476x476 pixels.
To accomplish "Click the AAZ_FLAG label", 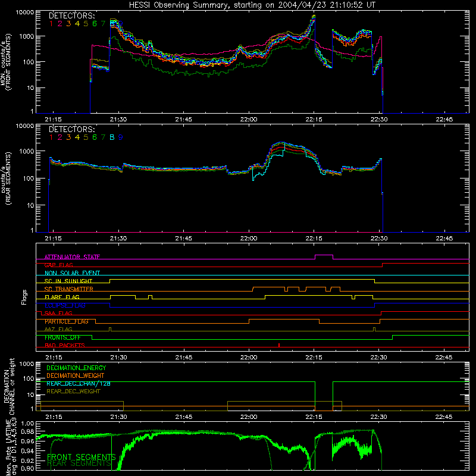I will pyautogui.click(x=58, y=329).
